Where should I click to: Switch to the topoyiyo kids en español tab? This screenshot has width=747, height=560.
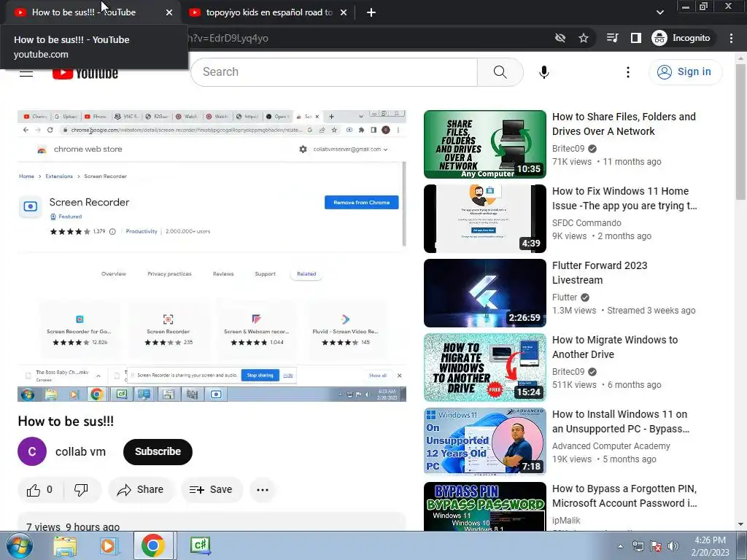tap(268, 12)
